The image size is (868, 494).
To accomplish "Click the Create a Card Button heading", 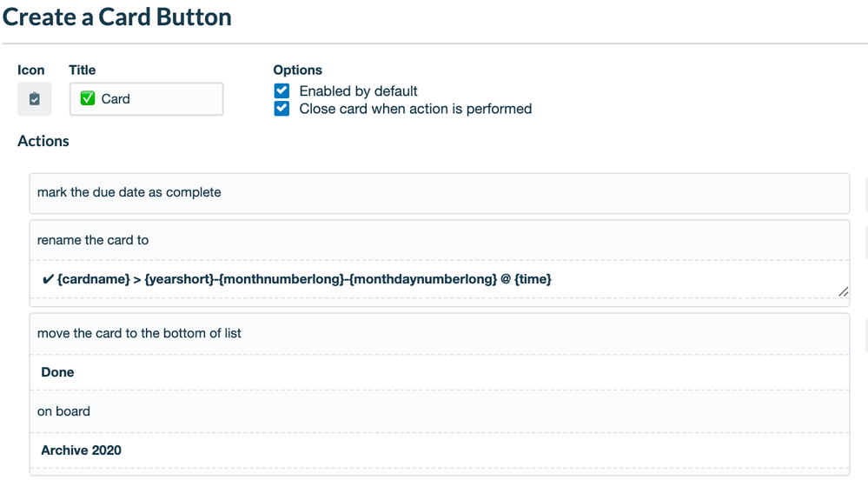I will [116, 17].
